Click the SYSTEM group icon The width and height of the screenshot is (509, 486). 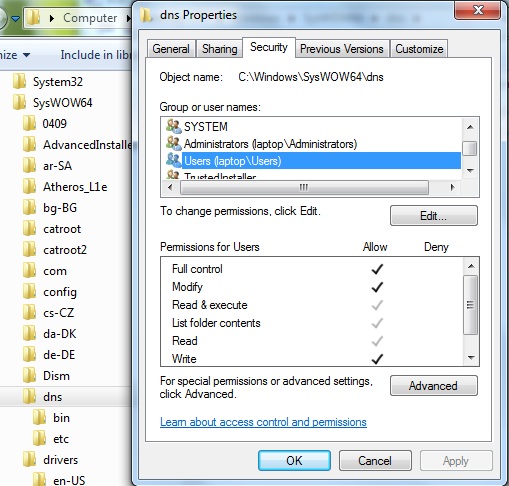174,126
